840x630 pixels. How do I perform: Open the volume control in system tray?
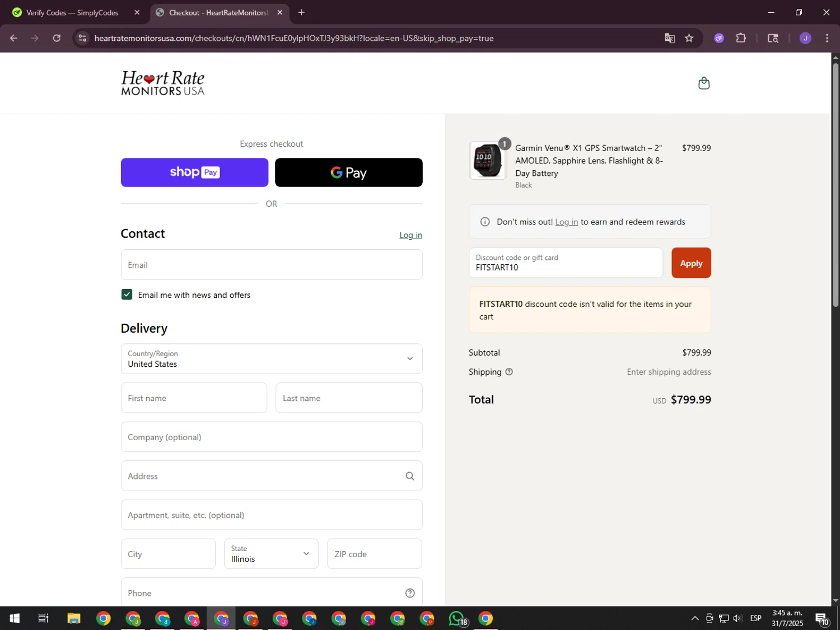click(738, 618)
